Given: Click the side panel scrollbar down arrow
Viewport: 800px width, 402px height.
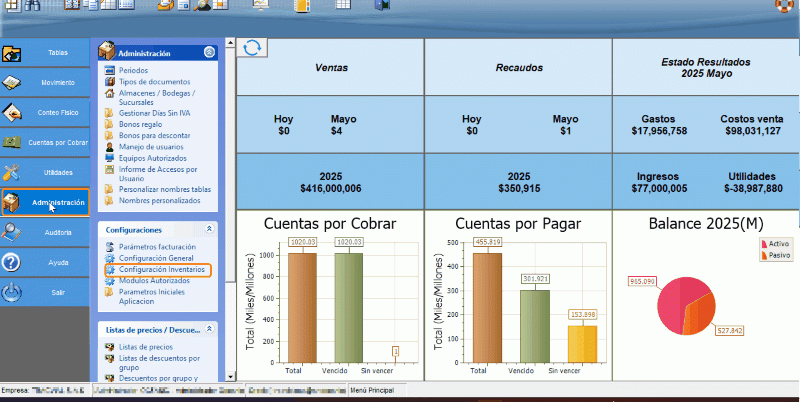Looking at the screenshot, I should [x=229, y=376].
